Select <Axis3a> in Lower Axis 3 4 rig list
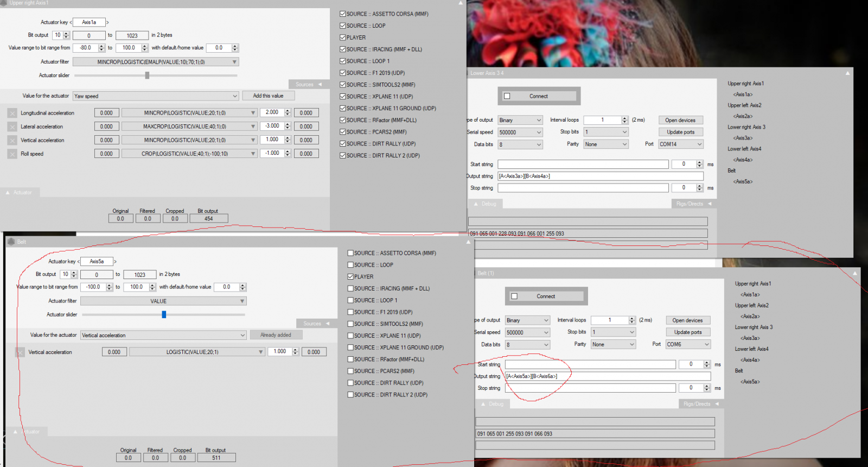Viewport: 868px width, 467px height. (743, 138)
